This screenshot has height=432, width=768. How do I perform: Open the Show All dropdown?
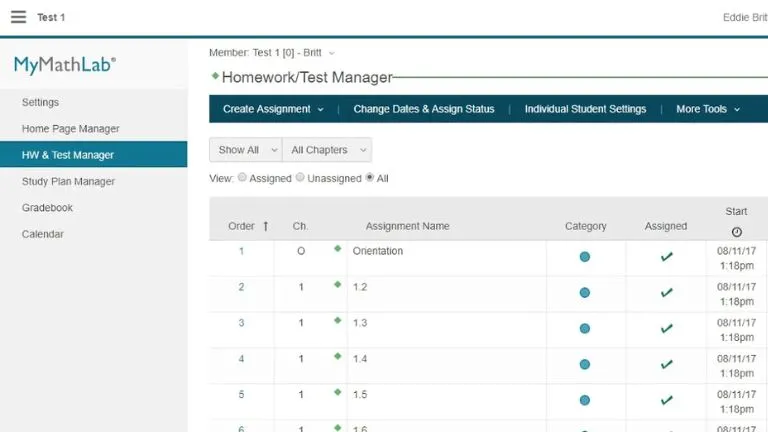click(x=246, y=150)
